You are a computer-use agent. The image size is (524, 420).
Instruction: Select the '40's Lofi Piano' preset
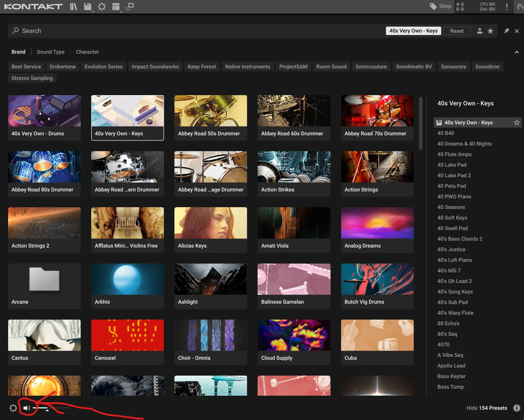click(x=455, y=260)
